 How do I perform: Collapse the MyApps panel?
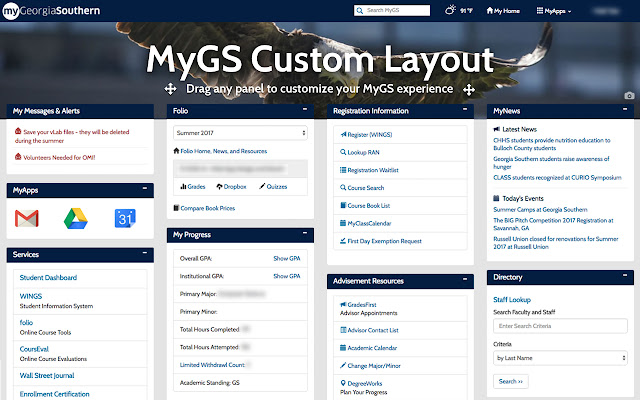pyautogui.click(x=145, y=188)
